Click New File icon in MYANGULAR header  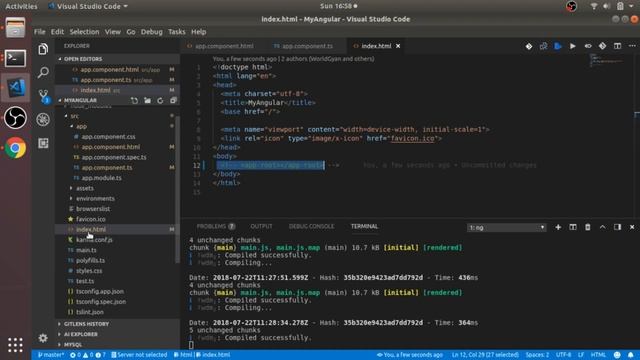tap(134, 100)
